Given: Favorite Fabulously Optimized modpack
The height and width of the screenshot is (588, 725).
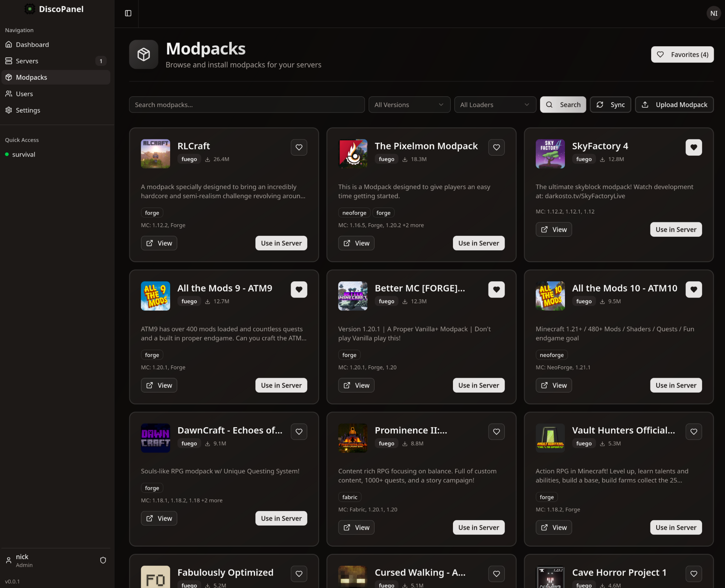Looking at the screenshot, I should pos(299,574).
